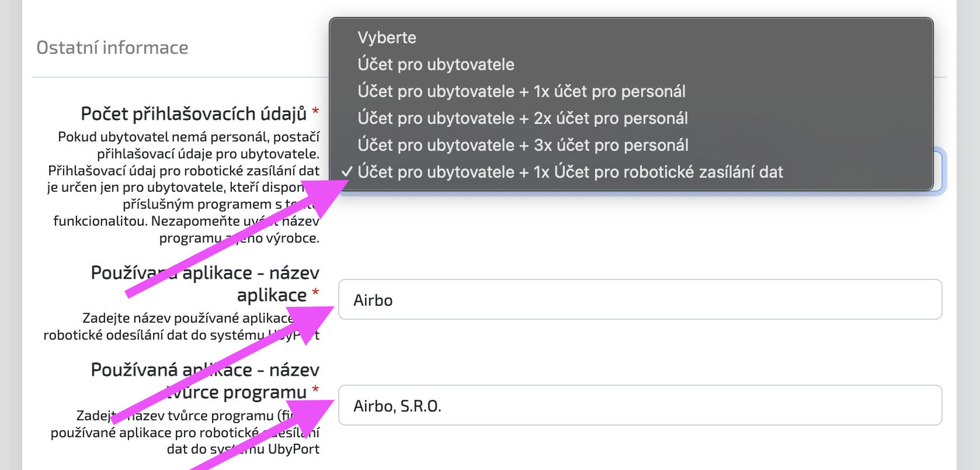The width and height of the screenshot is (980, 470).
Task: Click the help text under název aplikace
Action: point(182,326)
